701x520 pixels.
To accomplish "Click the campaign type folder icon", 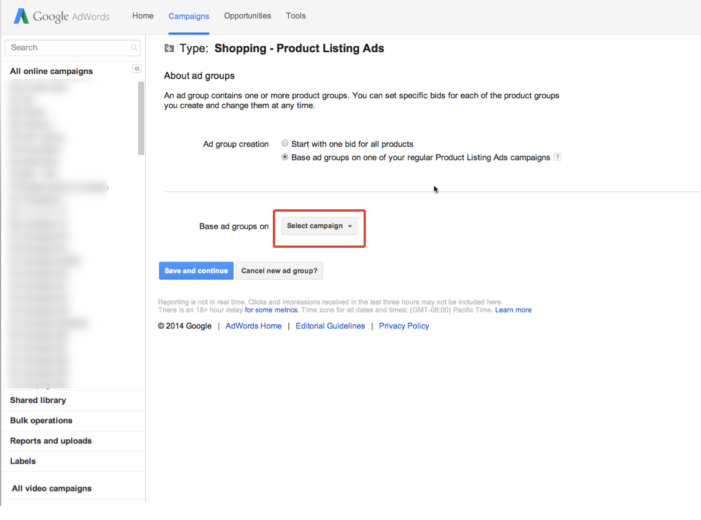I will click(169, 48).
